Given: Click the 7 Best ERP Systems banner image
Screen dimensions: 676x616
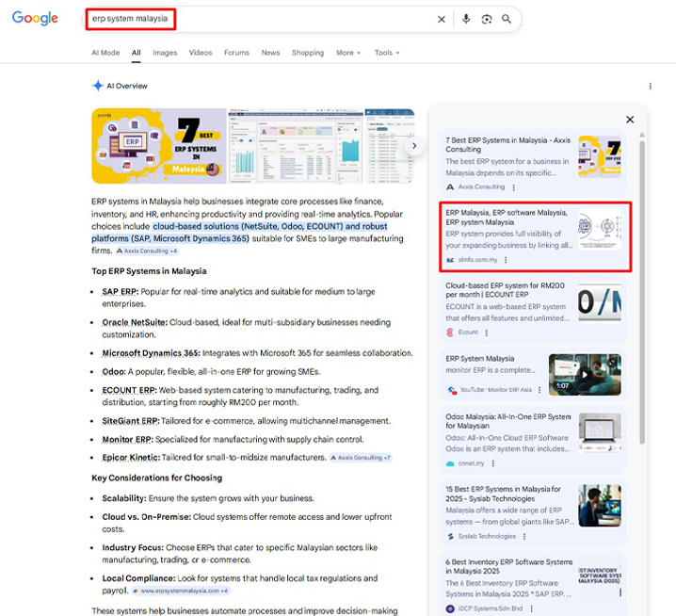Looking at the screenshot, I should pos(159,146).
